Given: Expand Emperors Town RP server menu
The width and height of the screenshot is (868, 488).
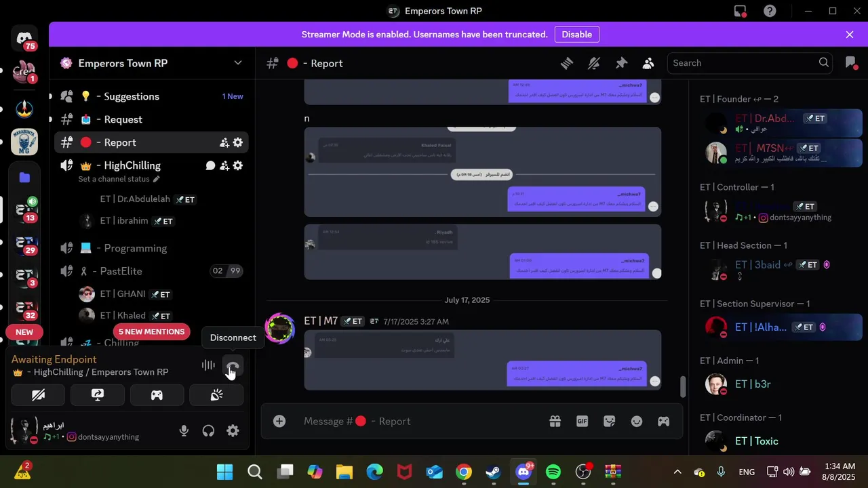Looking at the screenshot, I should pos(238,63).
